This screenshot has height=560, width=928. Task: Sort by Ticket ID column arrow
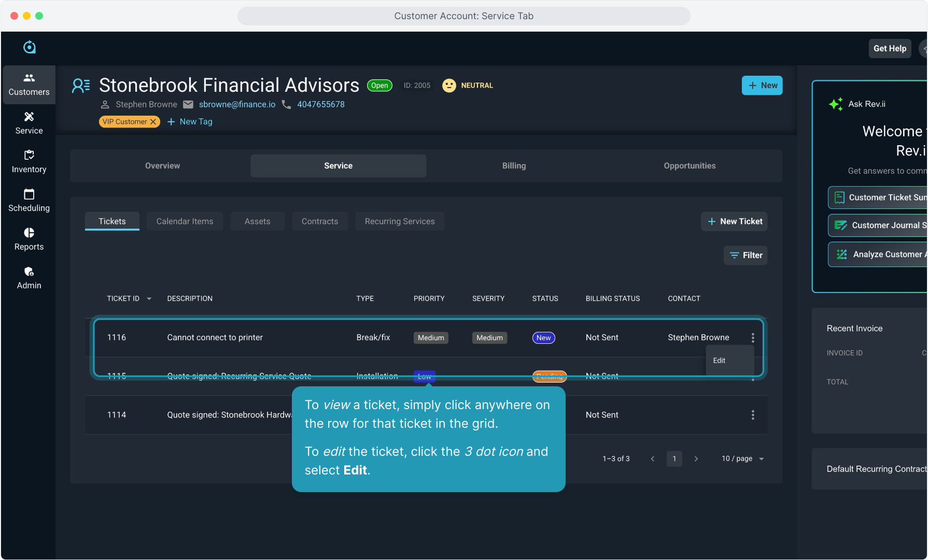(149, 299)
